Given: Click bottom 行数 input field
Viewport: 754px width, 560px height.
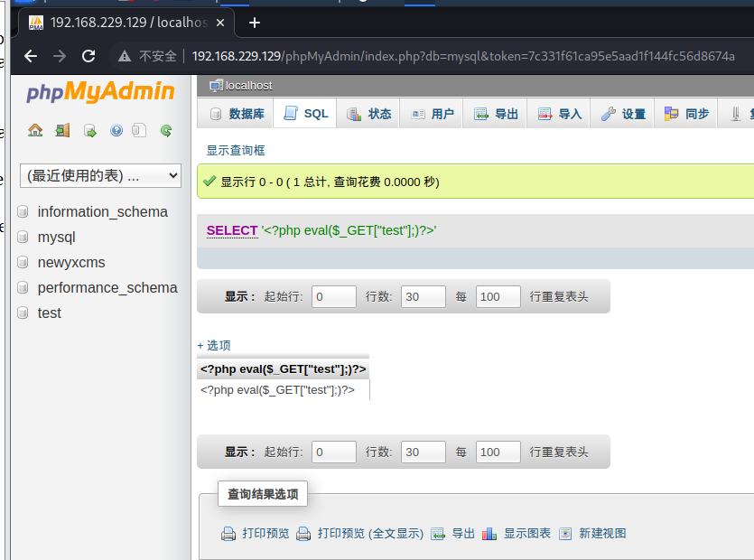Looking at the screenshot, I should (x=424, y=452).
